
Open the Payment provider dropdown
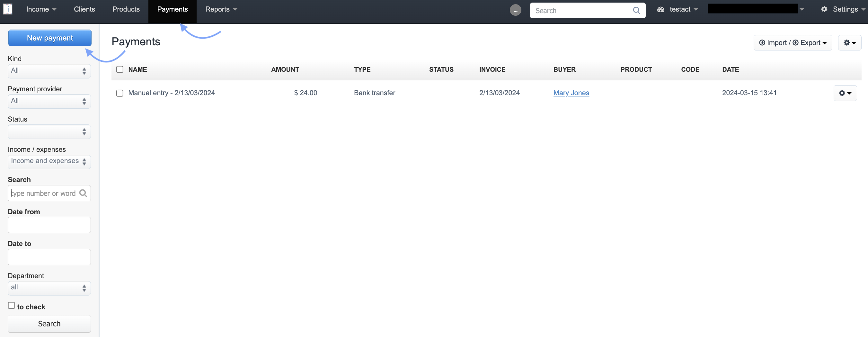tap(49, 101)
